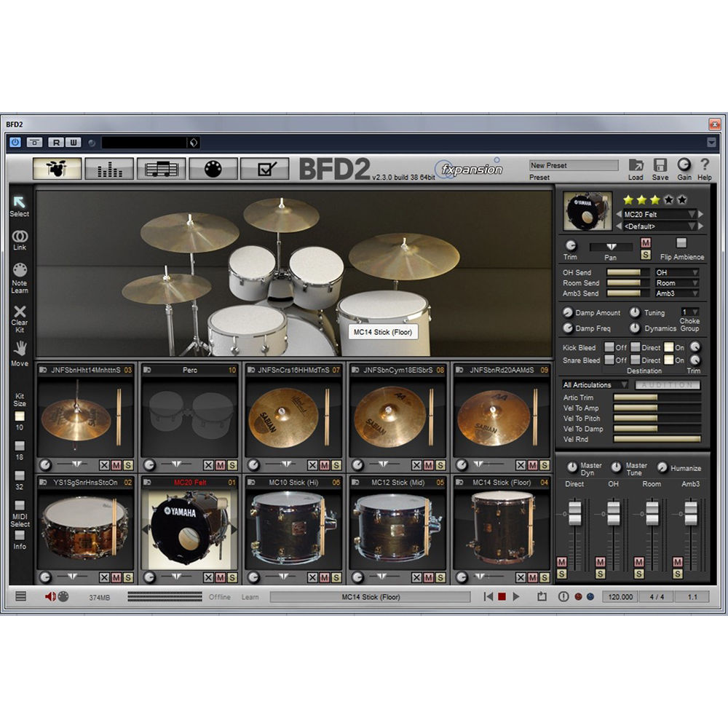
Task: Click the host power button icon
Action: point(15,142)
